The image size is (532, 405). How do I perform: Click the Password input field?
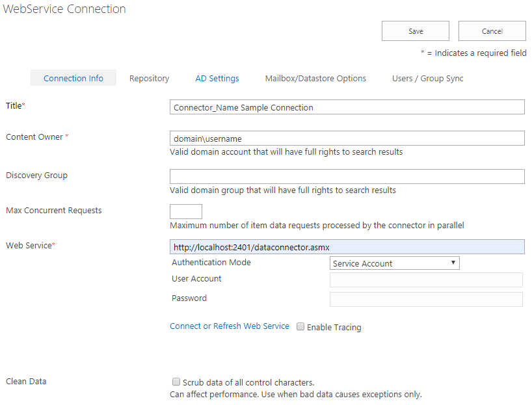426,299
